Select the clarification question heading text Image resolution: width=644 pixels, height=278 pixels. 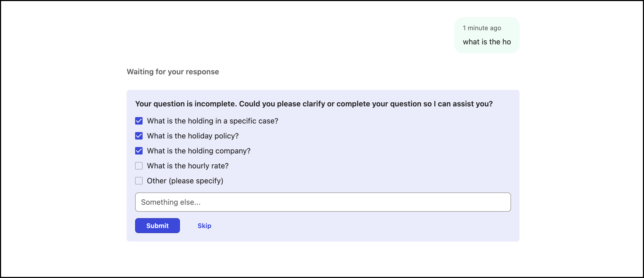pyautogui.click(x=314, y=104)
